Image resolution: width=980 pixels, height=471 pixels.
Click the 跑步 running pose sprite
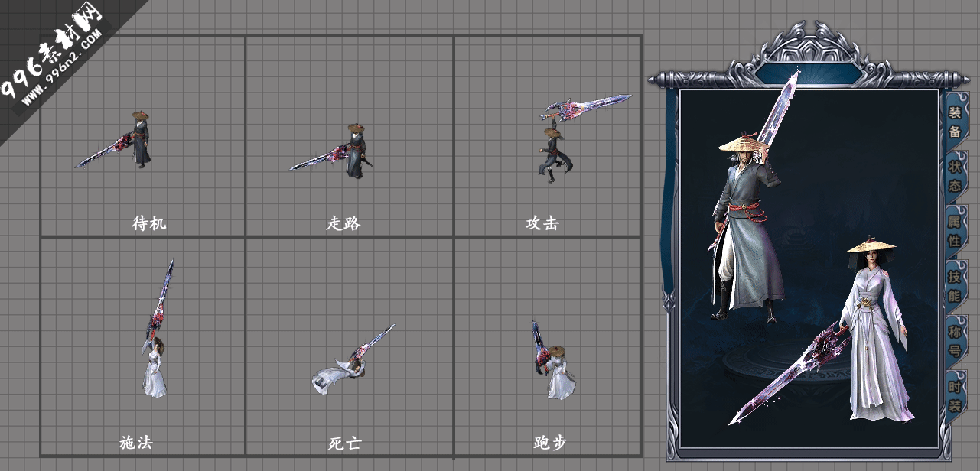pos(552,359)
